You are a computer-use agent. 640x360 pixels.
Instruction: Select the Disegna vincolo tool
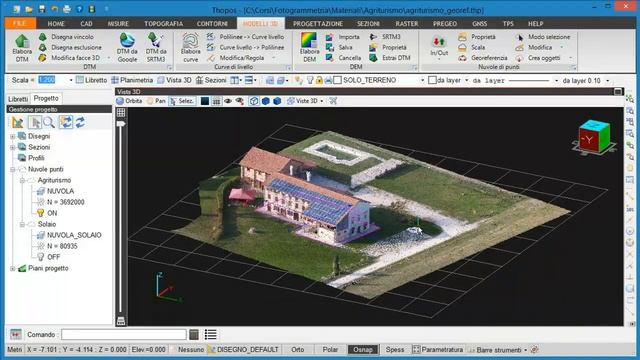click(x=66, y=37)
